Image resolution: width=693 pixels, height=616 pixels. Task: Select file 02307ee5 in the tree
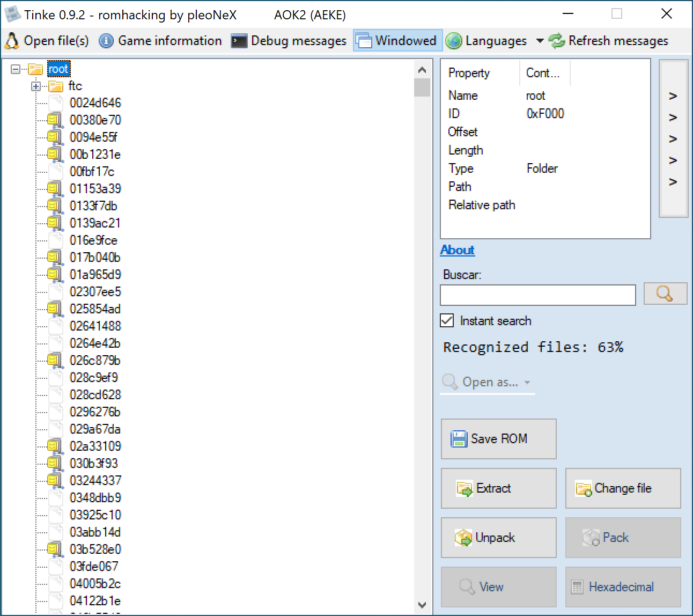tap(95, 292)
